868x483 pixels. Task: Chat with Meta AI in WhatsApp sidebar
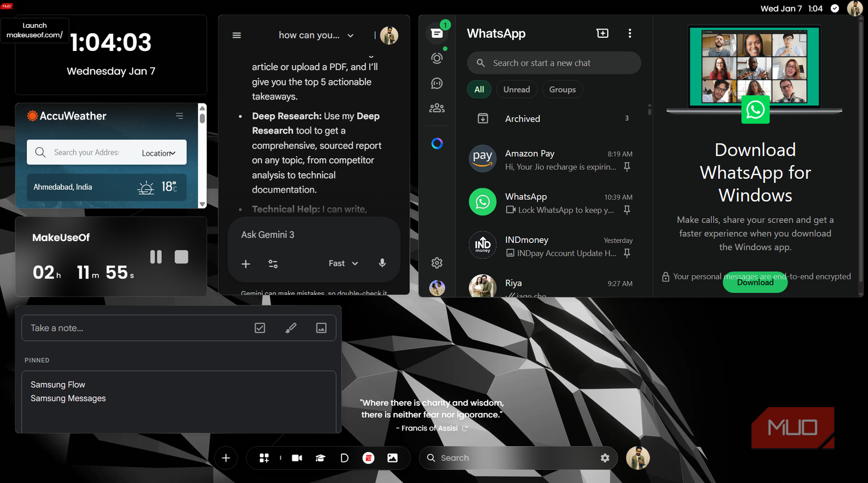(x=437, y=143)
